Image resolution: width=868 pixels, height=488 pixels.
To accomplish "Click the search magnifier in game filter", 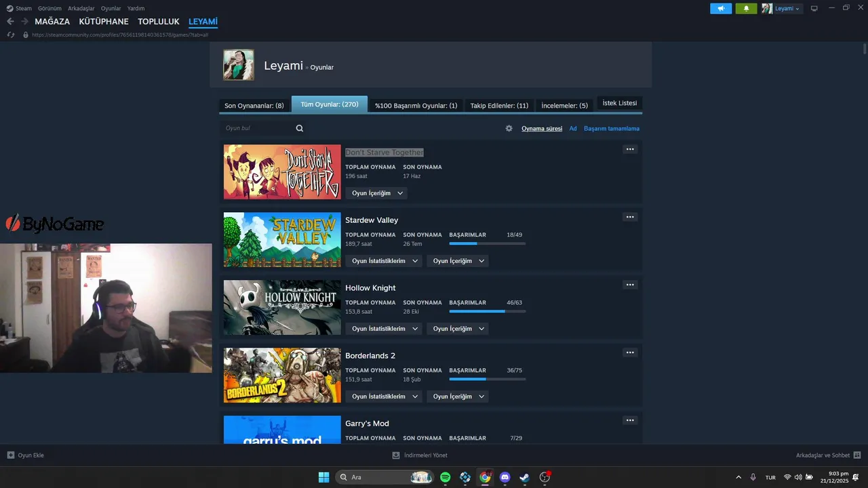I will coord(300,128).
